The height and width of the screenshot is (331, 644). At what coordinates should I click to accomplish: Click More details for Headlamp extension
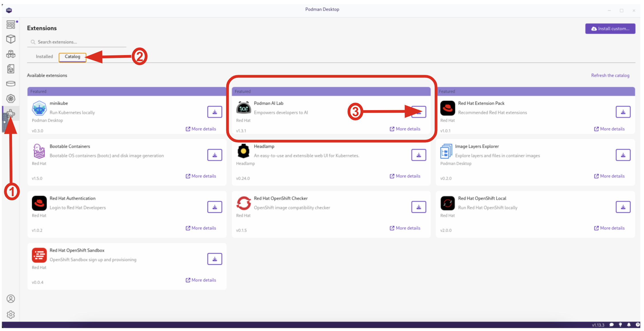coord(405,176)
